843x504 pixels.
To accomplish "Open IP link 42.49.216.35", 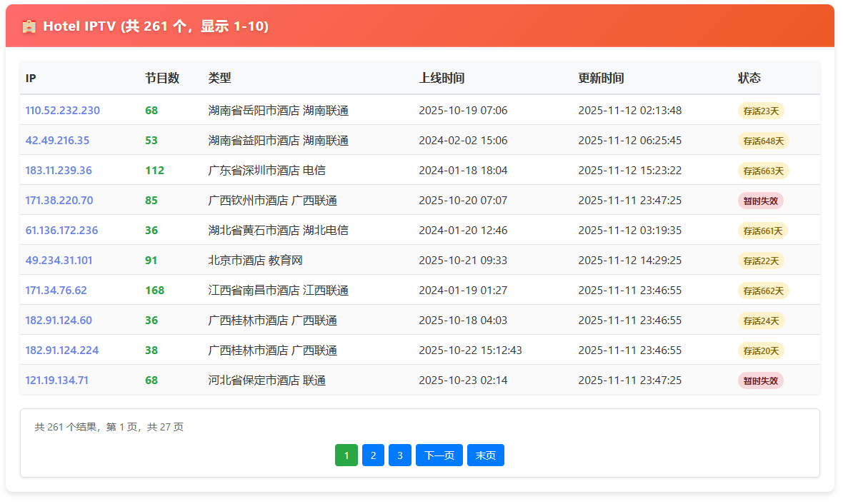I will click(57, 141).
